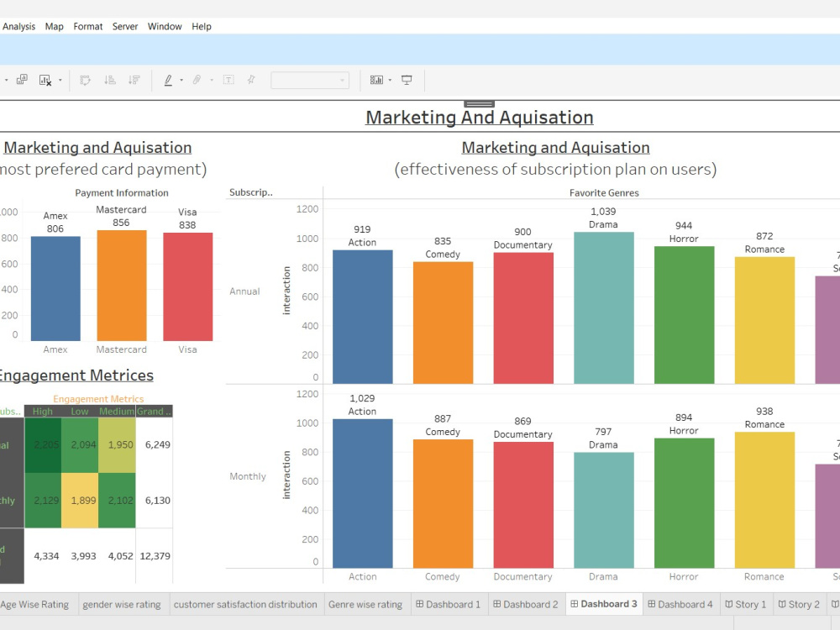Open the show/hide cards dropdown arrow

[x=390, y=79]
